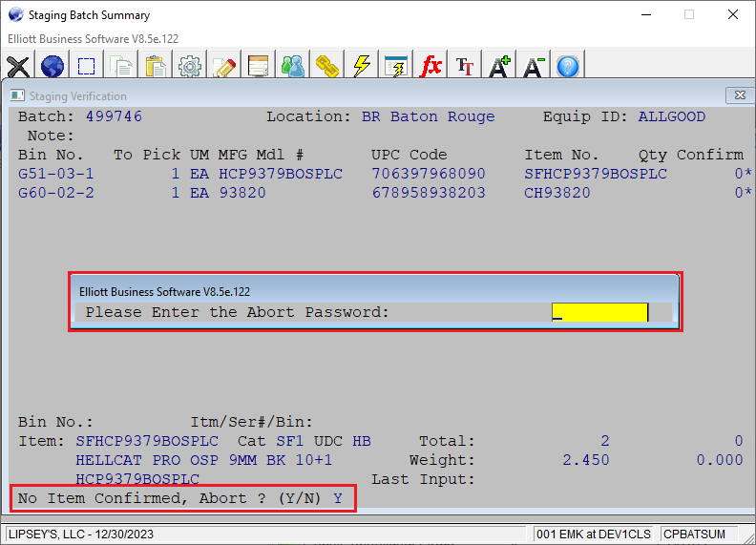Select bin number G60-02-2
Viewport: 756px width, 545px height.
point(56,193)
